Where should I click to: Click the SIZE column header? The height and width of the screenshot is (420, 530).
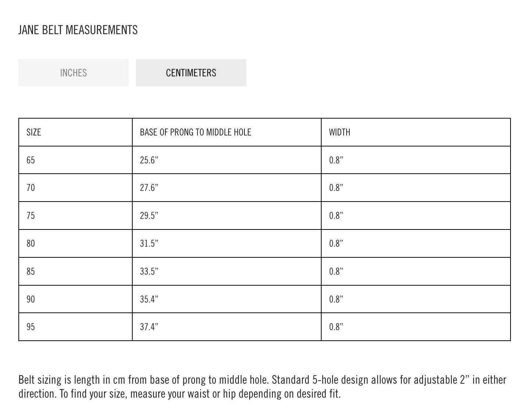(x=75, y=132)
